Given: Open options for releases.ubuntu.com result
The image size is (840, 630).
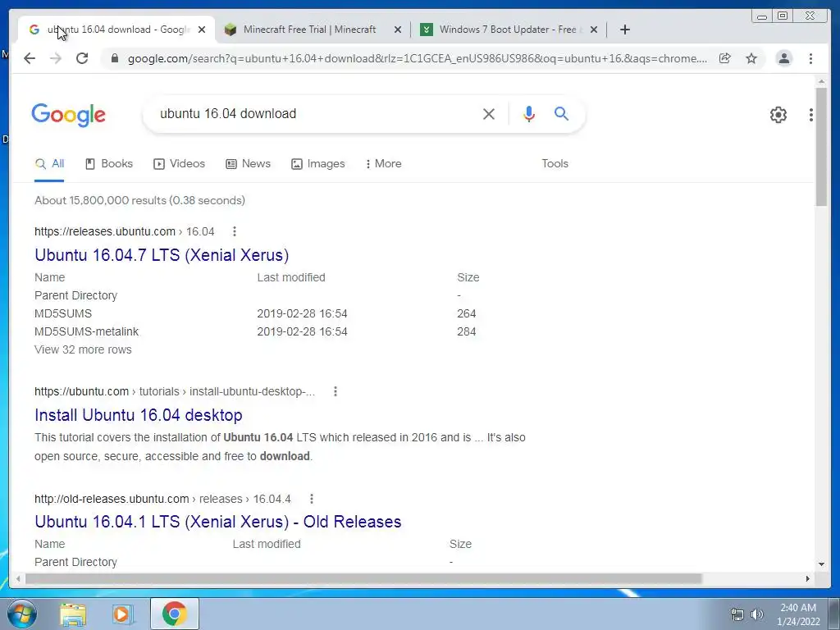Looking at the screenshot, I should 234,231.
